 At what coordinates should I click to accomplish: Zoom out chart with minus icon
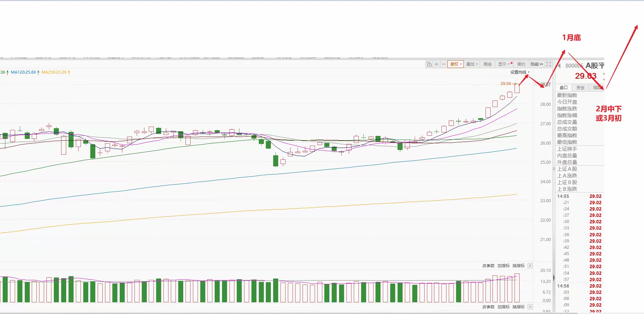pyautogui.click(x=444, y=64)
